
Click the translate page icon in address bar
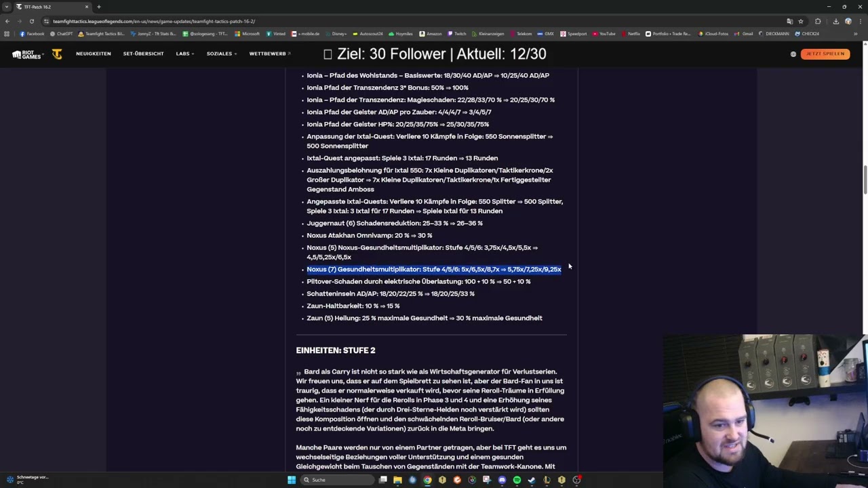[x=790, y=21]
